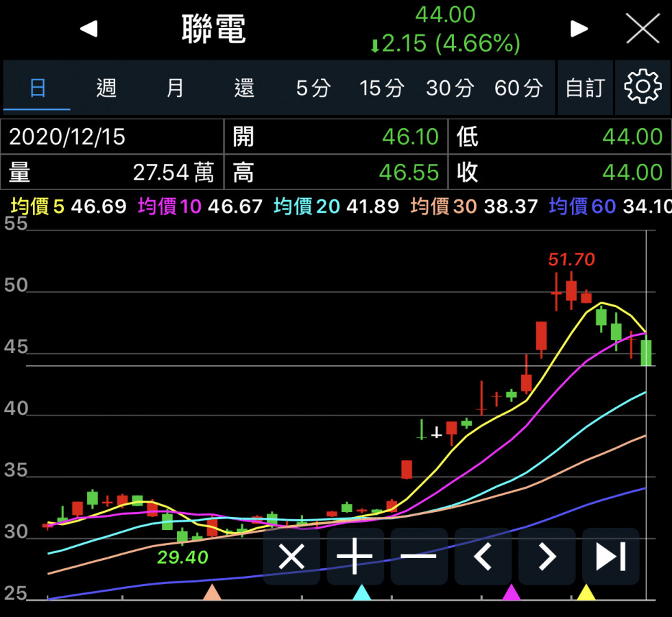Move crosshair to previous candle

[483, 557]
